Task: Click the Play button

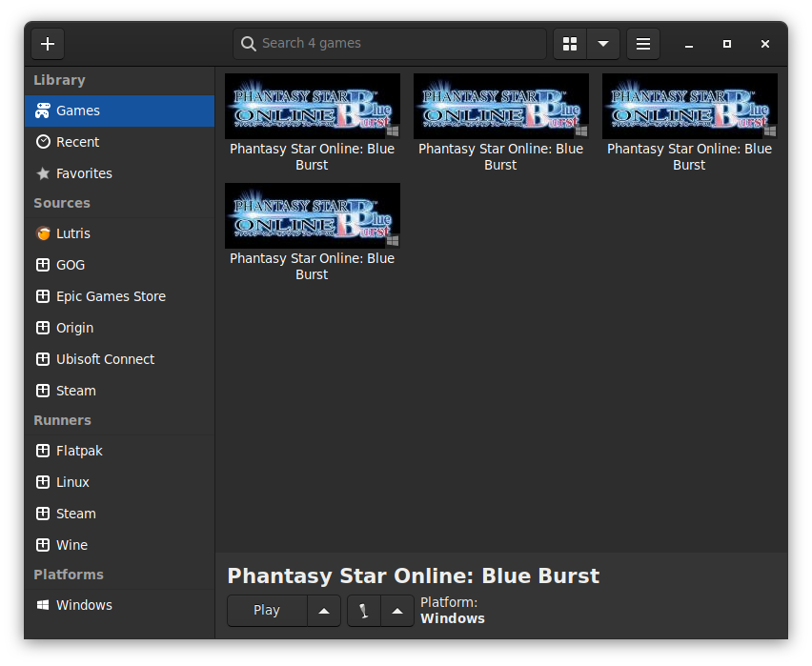Action: point(267,611)
